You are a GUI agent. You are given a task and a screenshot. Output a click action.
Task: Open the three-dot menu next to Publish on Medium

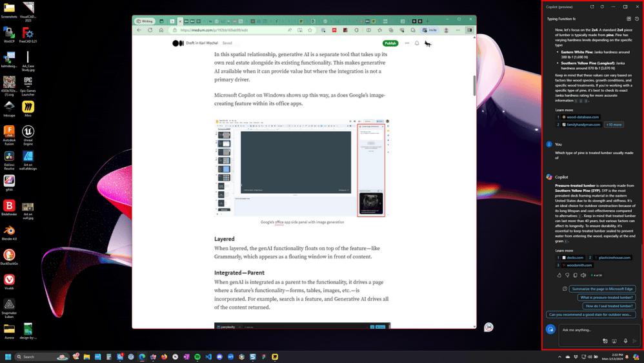click(x=407, y=43)
